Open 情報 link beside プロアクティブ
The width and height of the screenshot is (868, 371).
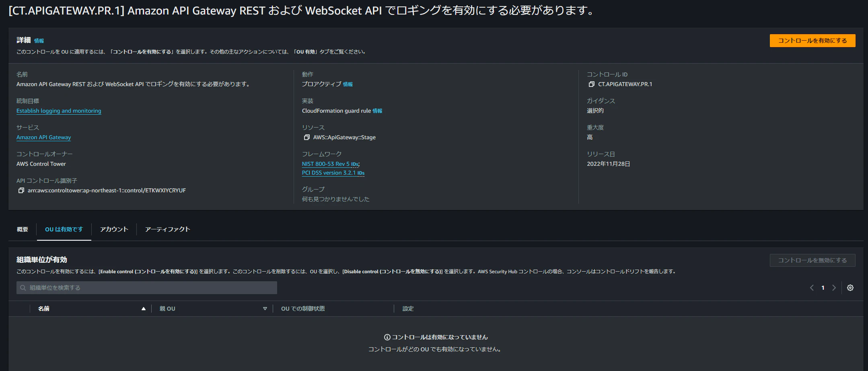(x=348, y=84)
